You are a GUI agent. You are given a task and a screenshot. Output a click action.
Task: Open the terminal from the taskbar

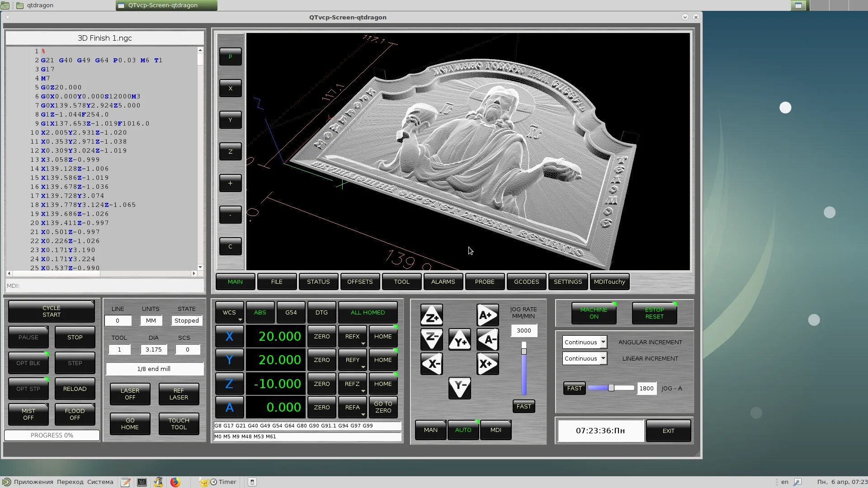pyautogui.click(x=142, y=482)
